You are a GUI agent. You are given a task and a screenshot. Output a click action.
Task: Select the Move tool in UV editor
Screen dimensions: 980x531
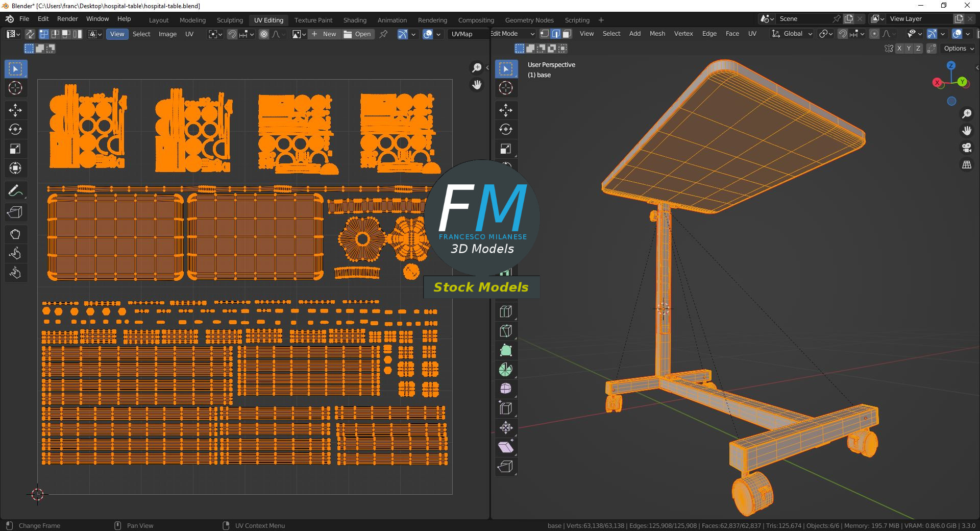(15, 110)
